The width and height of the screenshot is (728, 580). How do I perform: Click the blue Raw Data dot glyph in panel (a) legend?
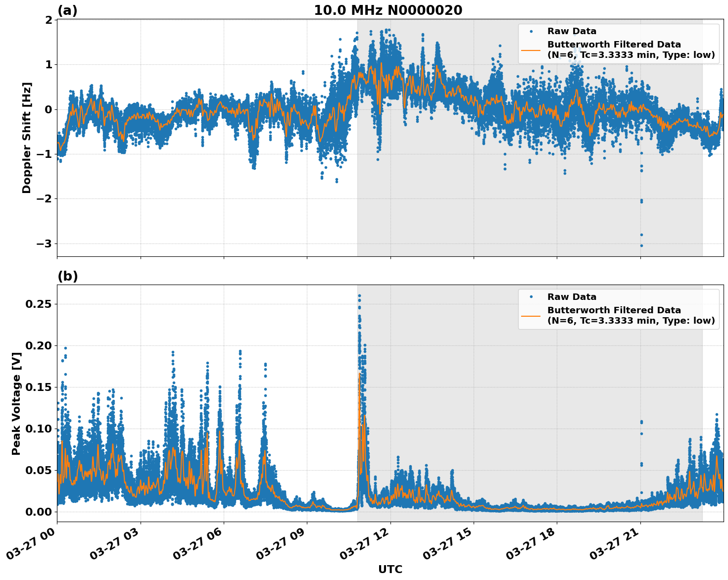[x=531, y=31]
